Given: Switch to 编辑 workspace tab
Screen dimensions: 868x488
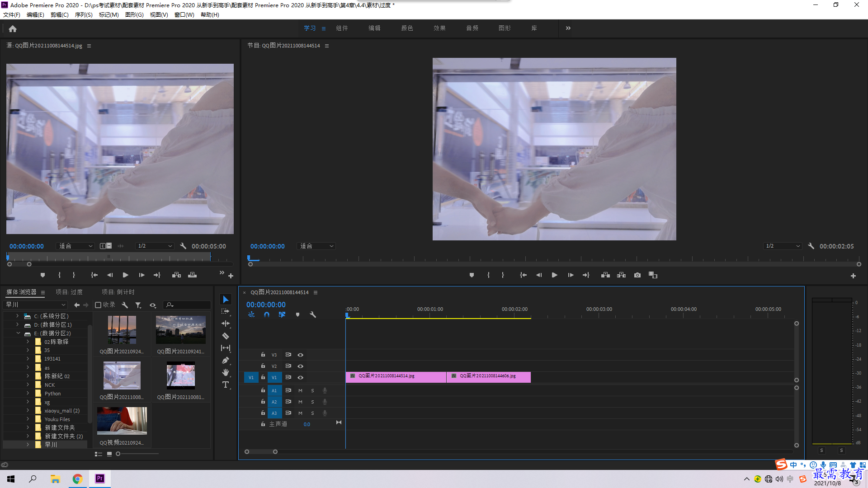Looking at the screenshot, I should (x=374, y=28).
